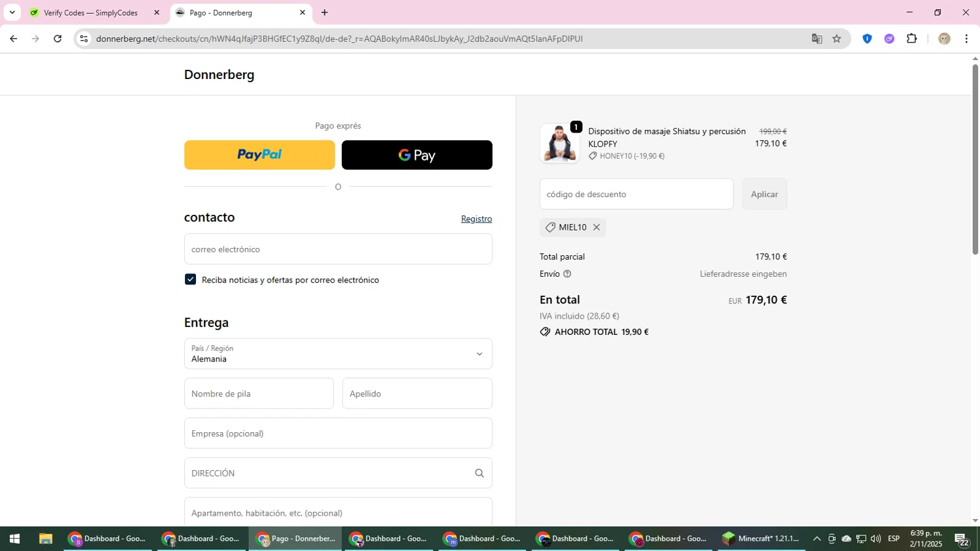Screen dimensions: 980x551
Task: Reload the Donnerberg checkout page
Action: pyautogui.click(x=57, y=39)
